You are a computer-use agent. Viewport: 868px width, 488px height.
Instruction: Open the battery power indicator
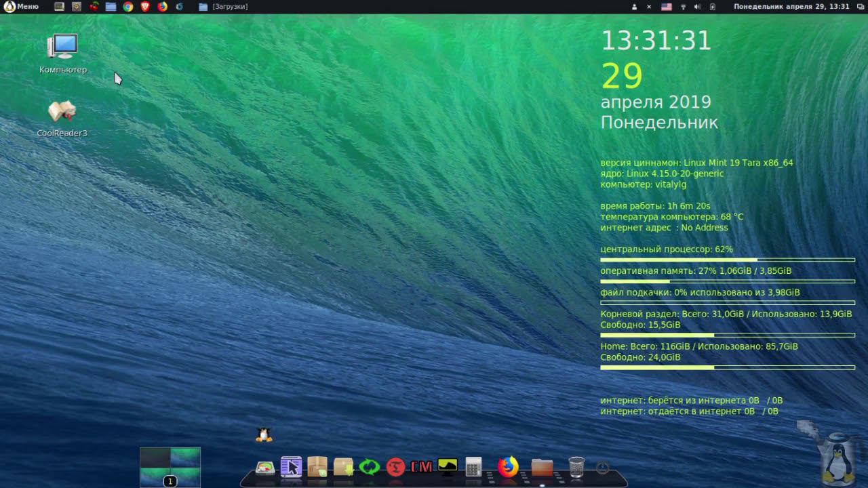click(x=713, y=7)
